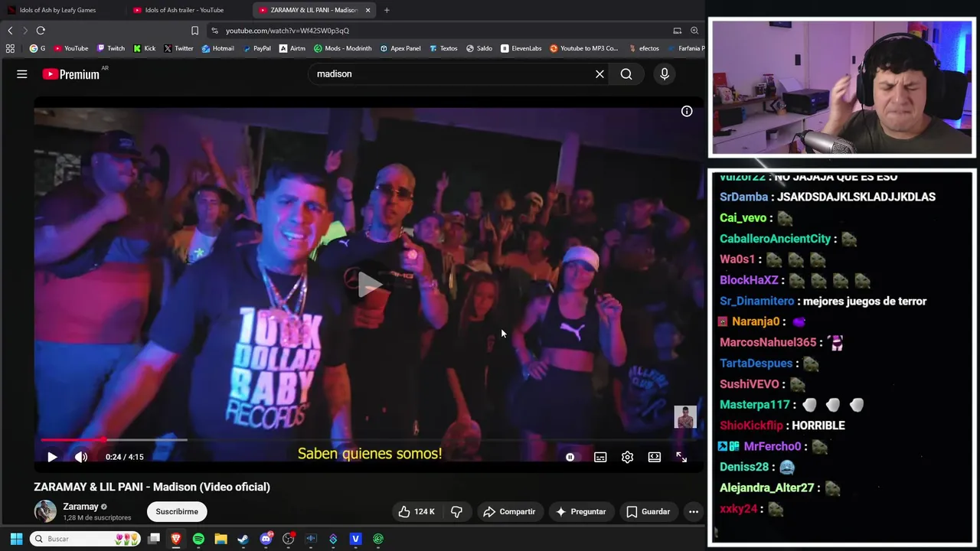Open the Windows Start menu
980x551 pixels.
(x=16, y=539)
